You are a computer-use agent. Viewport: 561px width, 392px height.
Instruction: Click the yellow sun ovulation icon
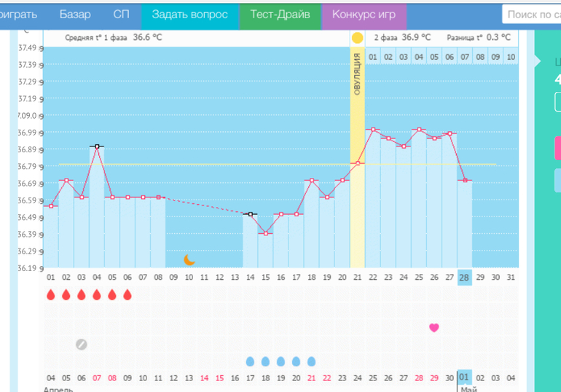tap(357, 38)
